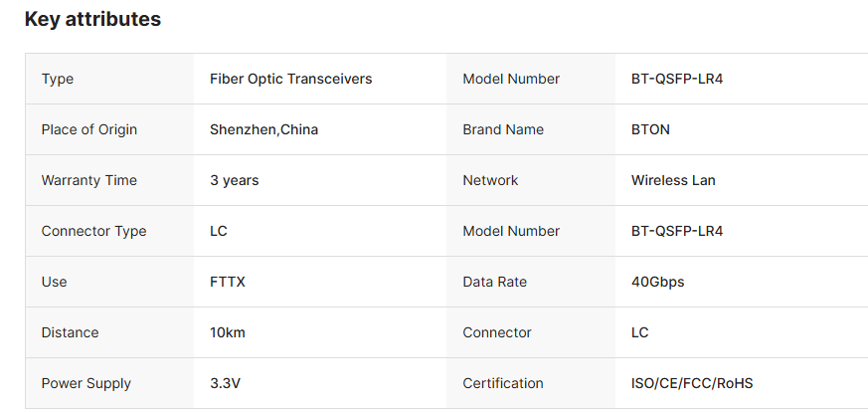The width and height of the screenshot is (868, 412).
Task: Click the Shenzhen,China origin value
Action: [264, 129]
